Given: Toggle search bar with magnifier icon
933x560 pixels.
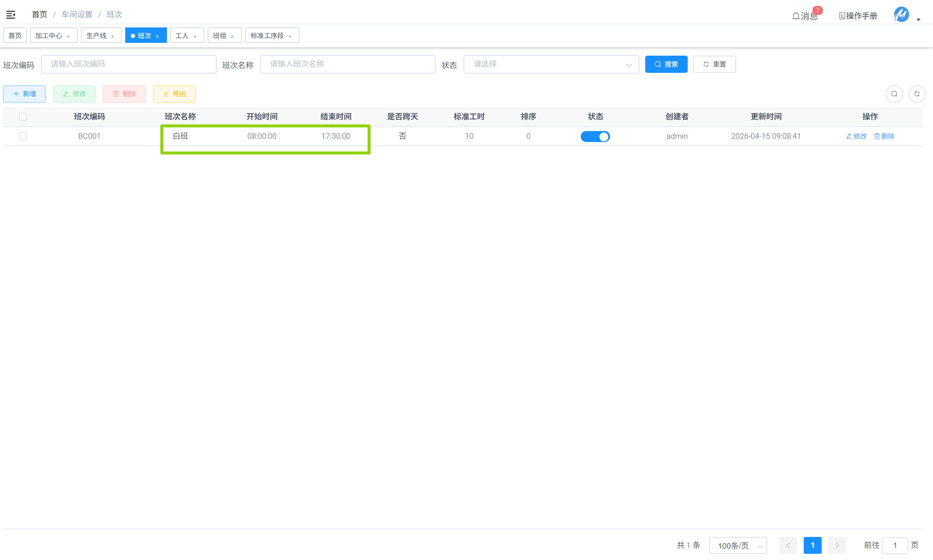Looking at the screenshot, I should [x=894, y=94].
